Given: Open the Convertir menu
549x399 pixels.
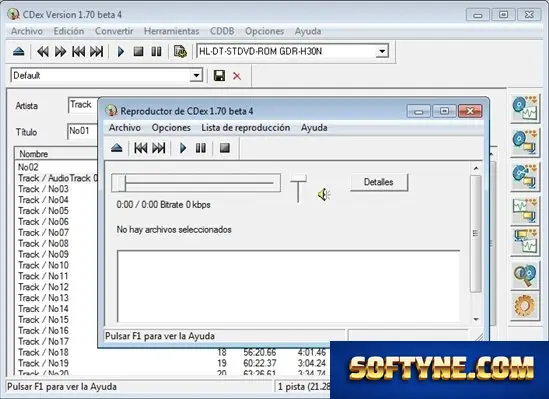Looking at the screenshot, I should 114,31.
